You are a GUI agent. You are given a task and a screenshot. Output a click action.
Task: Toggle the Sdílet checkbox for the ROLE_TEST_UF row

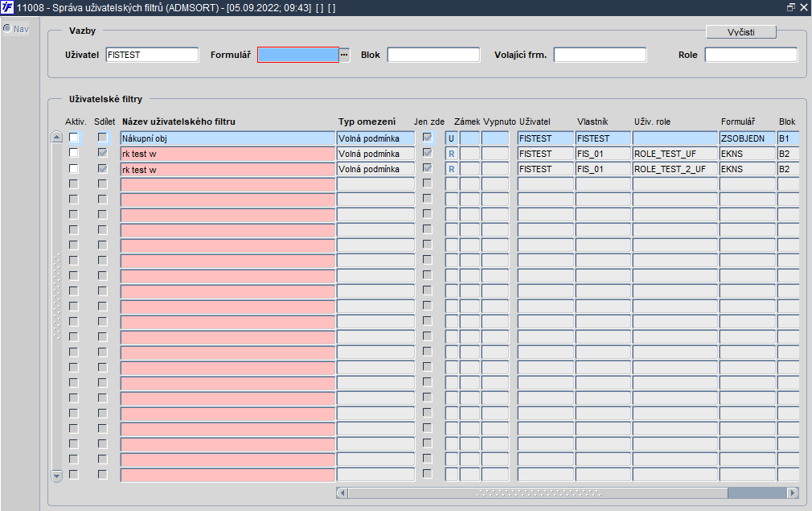click(x=103, y=153)
